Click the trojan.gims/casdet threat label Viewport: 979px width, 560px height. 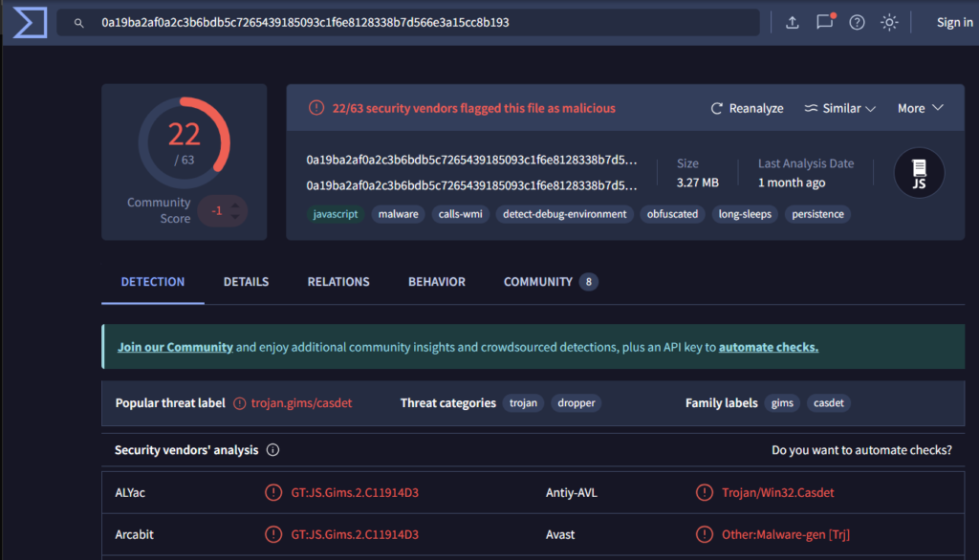[301, 403]
